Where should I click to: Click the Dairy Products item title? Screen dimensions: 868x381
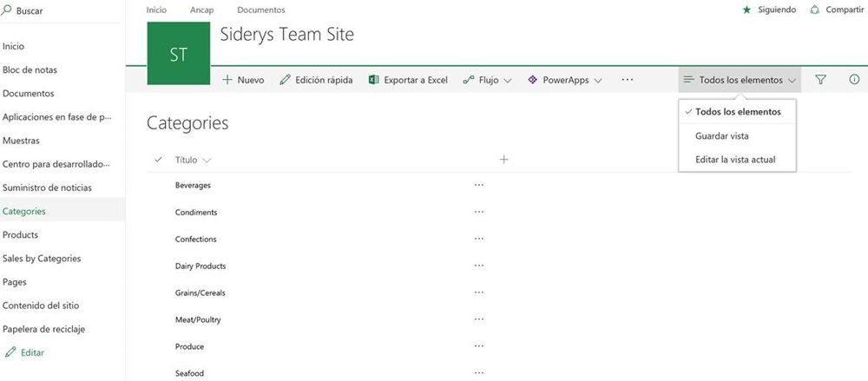coord(201,266)
